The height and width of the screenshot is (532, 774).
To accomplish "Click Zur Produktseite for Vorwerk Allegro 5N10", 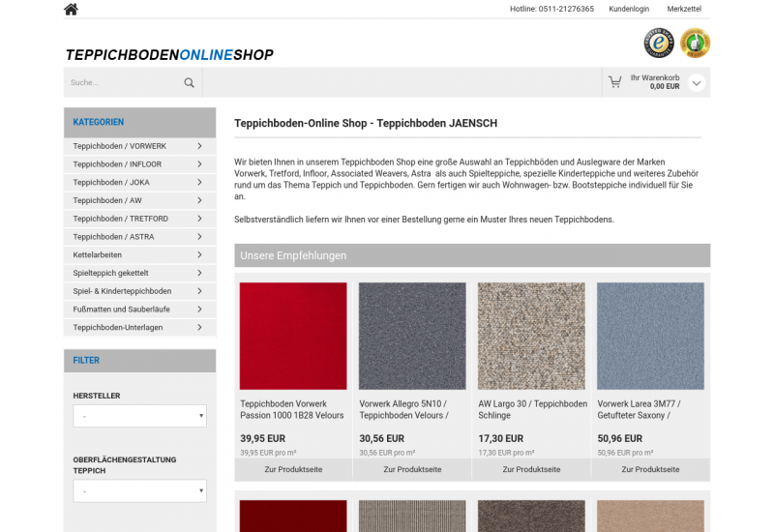I will pyautogui.click(x=412, y=469).
